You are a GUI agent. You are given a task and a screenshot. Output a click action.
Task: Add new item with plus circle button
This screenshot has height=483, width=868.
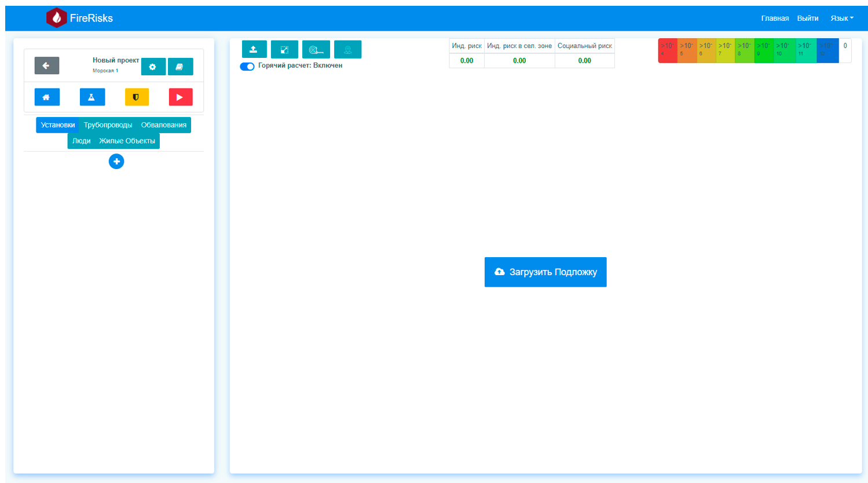click(x=116, y=162)
